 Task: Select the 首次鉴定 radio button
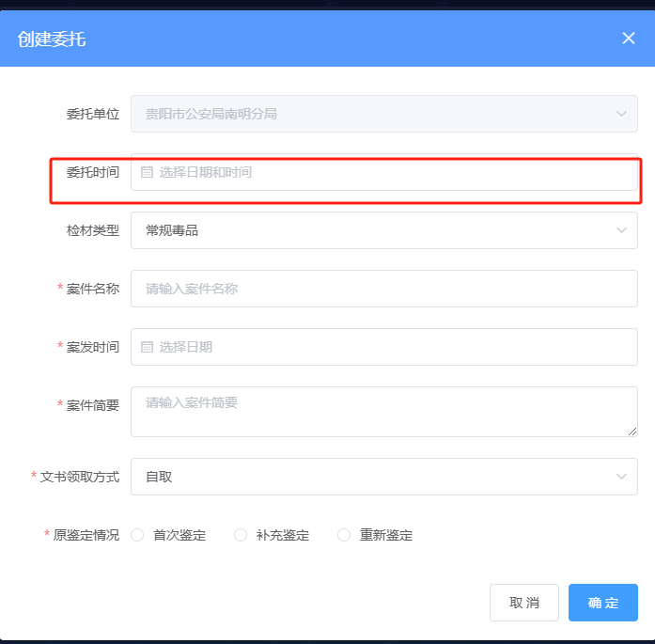click(x=137, y=535)
